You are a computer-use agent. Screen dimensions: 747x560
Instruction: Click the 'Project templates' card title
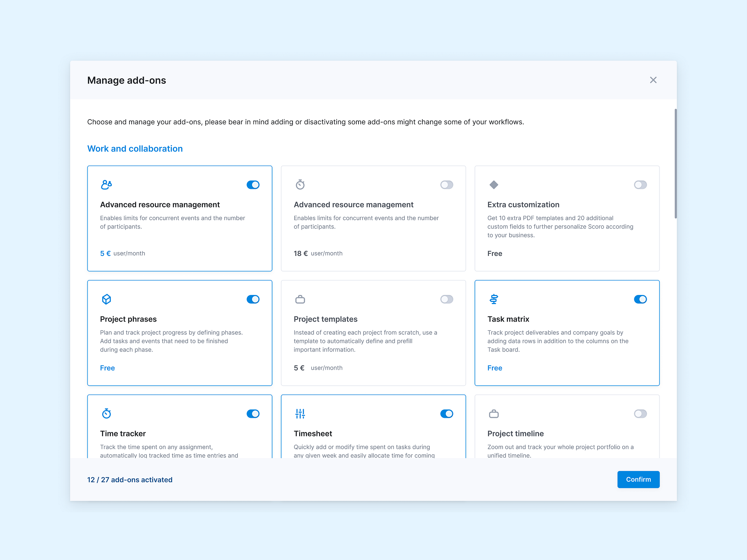point(326,319)
